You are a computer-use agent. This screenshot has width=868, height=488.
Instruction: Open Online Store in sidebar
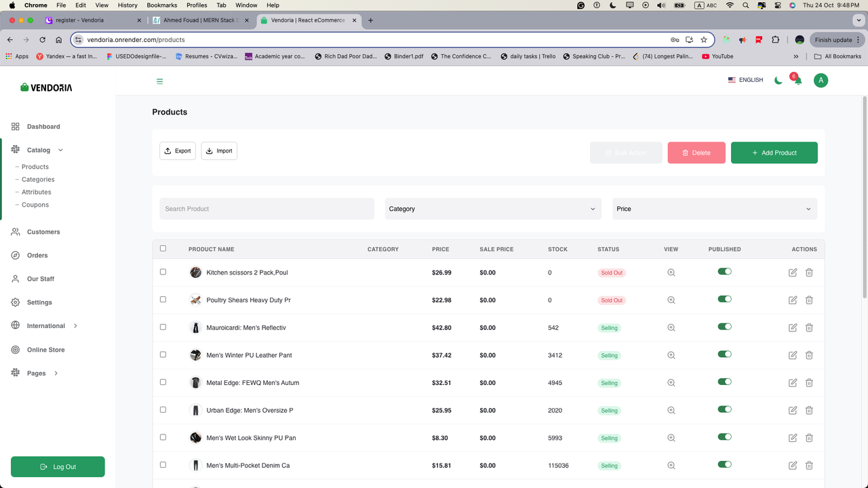point(45,350)
